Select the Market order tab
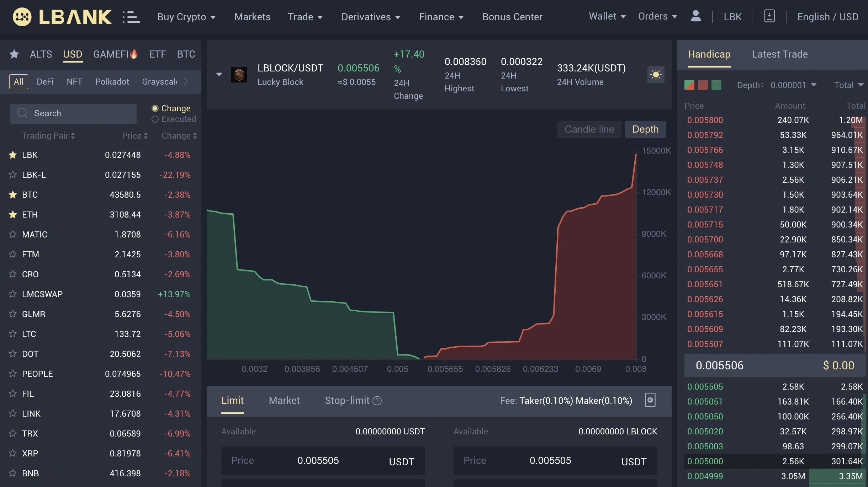The image size is (868, 487). click(284, 400)
